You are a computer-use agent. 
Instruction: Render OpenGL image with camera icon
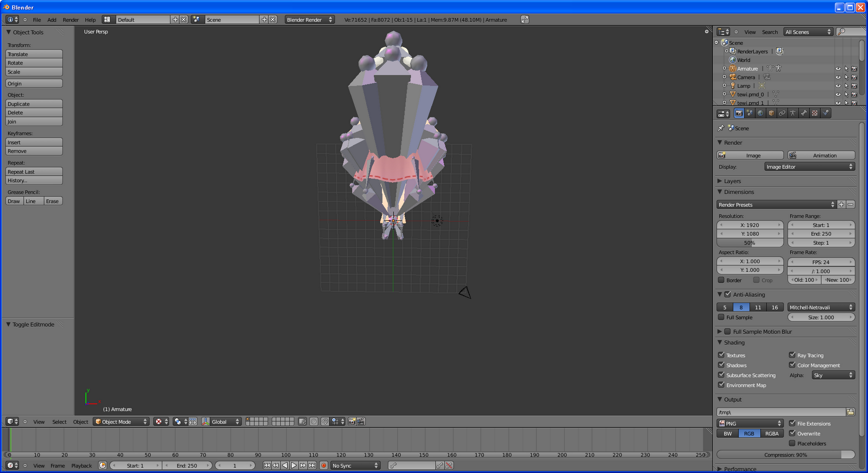coord(352,421)
